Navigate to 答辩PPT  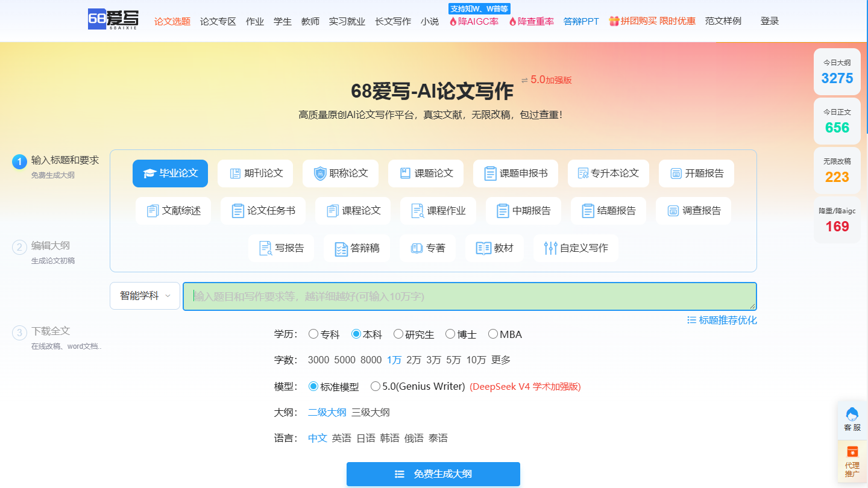coord(581,21)
